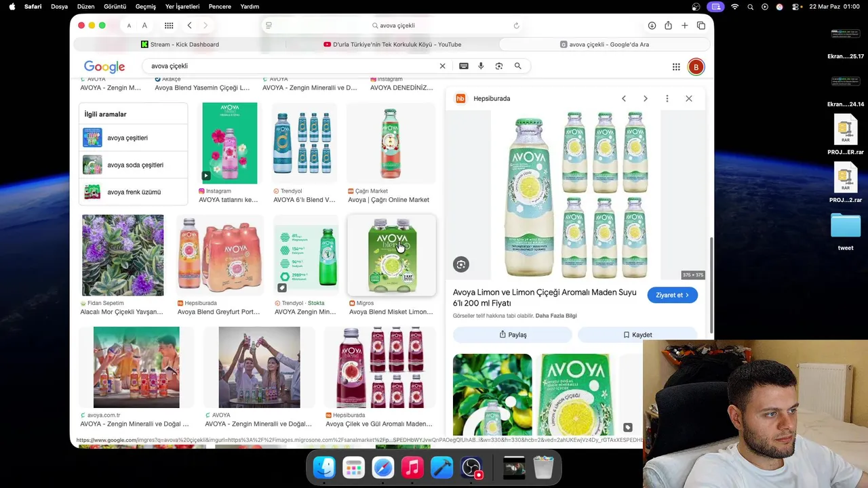The width and height of the screenshot is (868, 488).
Task: Add a new Safari tab
Action: pos(684,26)
